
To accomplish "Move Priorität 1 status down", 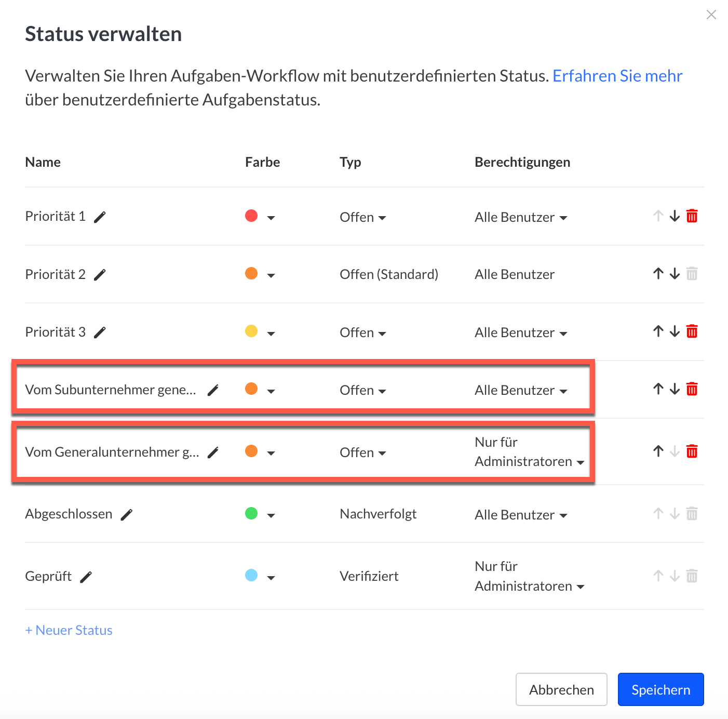I will tap(675, 216).
